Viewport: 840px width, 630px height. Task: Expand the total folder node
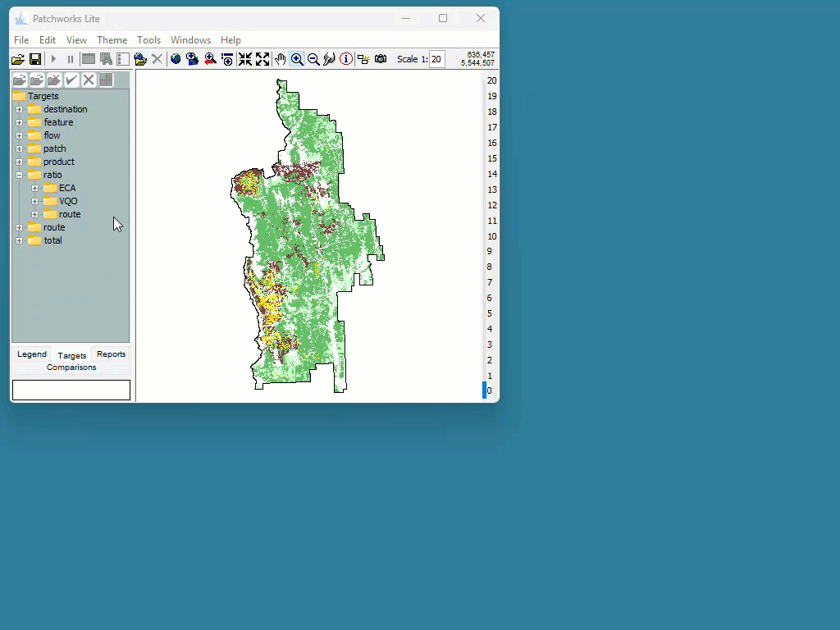(20, 240)
